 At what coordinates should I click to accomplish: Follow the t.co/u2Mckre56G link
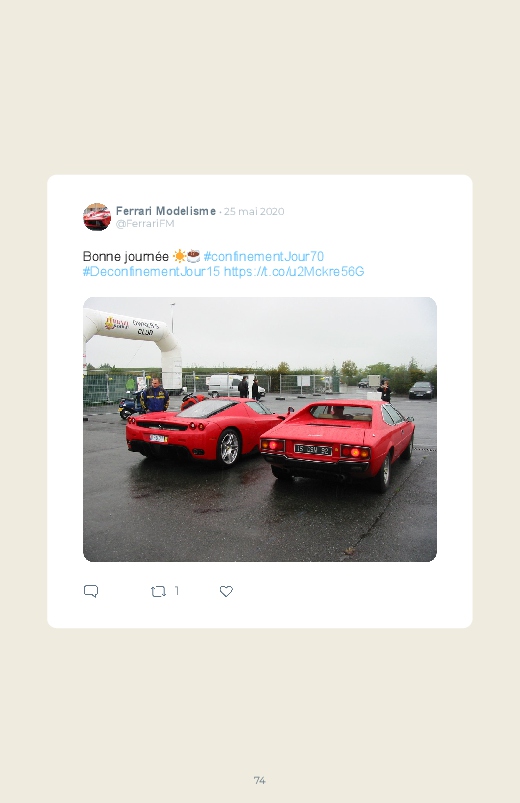[294, 271]
